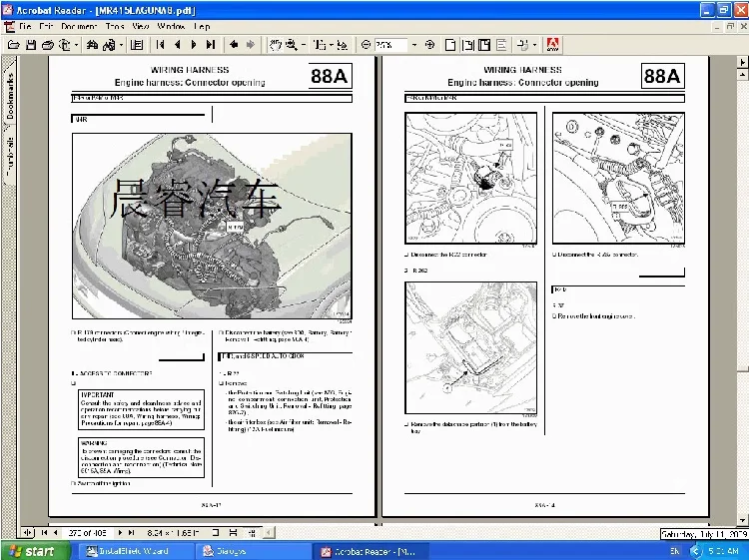Click the Find binoculars icon
749x560 pixels.
pos(93,45)
